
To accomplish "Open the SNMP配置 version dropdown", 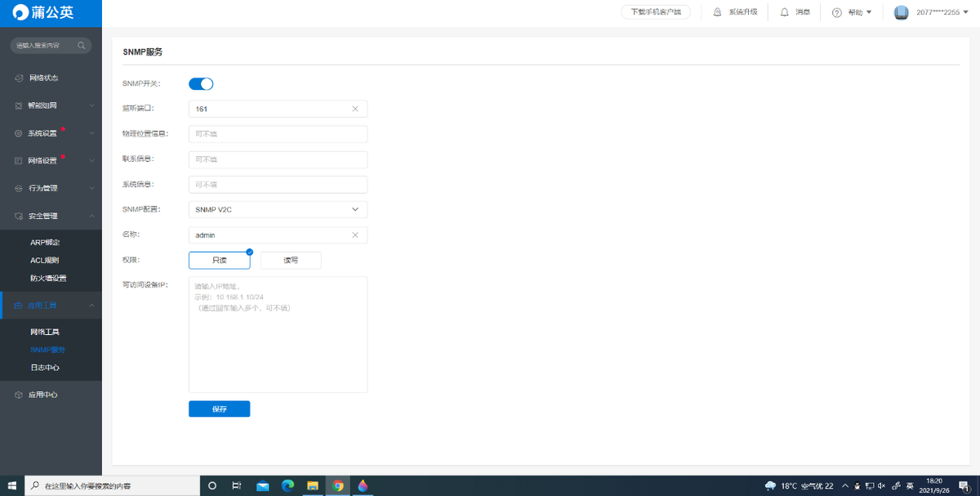I will [278, 210].
